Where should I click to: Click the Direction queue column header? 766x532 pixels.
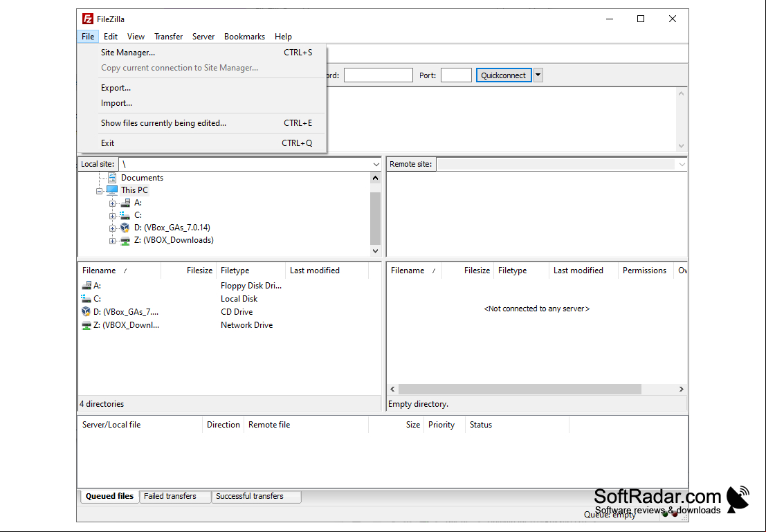(x=224, y=425)
